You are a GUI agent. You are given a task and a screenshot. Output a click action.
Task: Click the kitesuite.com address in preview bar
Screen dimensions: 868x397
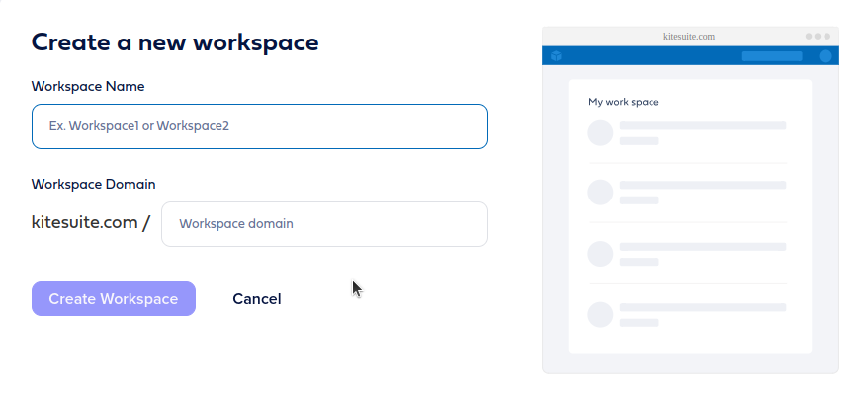(x=689, y=37)
